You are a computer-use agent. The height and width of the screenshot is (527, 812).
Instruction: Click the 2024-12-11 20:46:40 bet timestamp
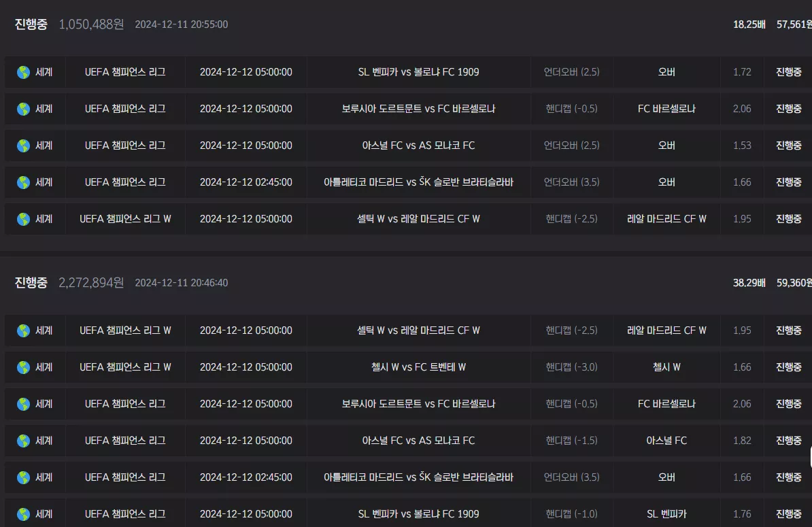(182, 283)
